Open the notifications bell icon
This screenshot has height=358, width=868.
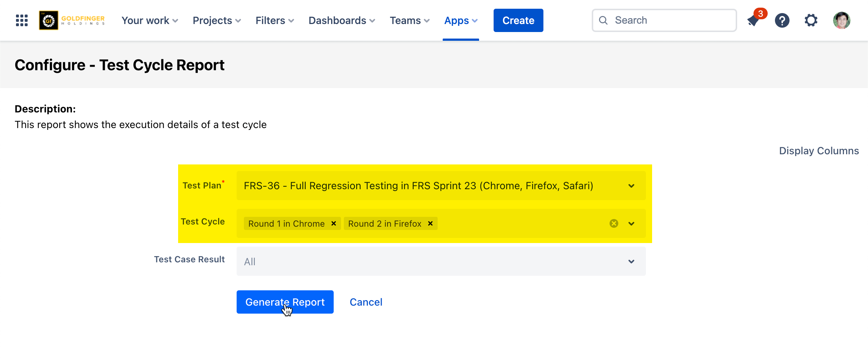(x=754, y=21)
